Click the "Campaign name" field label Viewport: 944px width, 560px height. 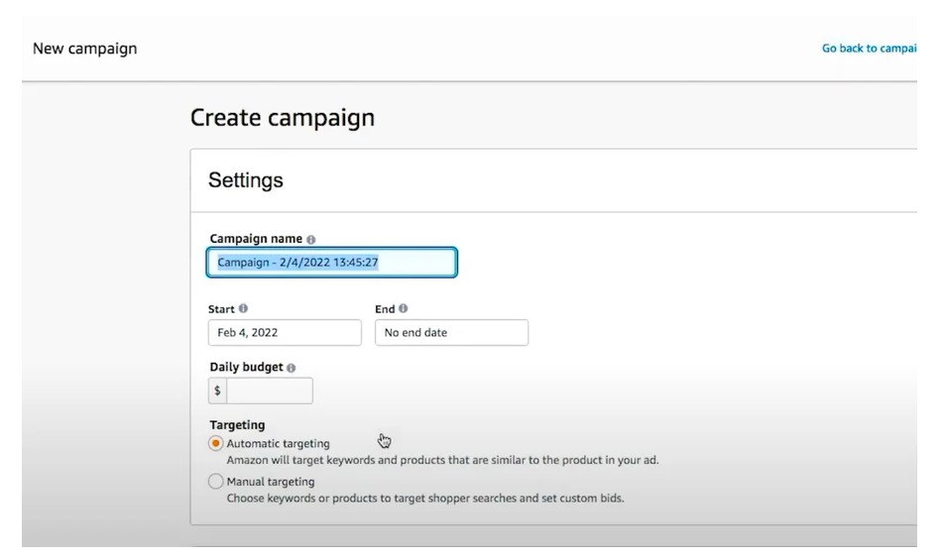256,240
